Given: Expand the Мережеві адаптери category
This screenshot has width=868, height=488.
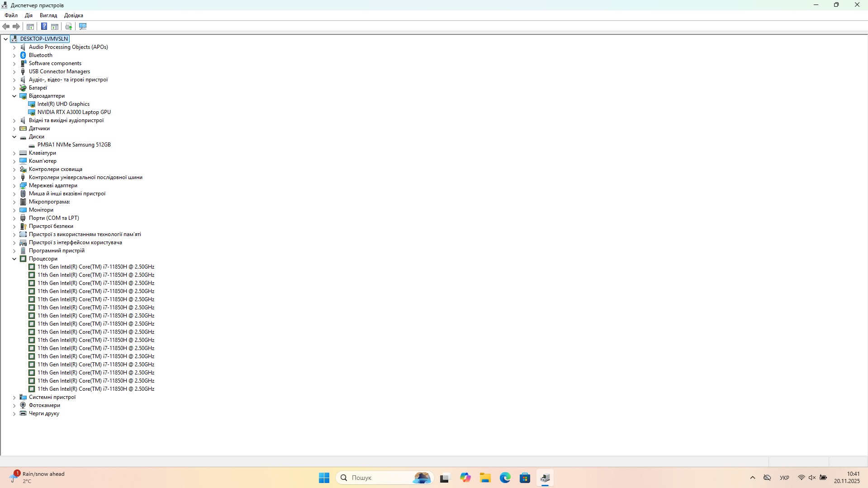Looking at the screenshot, I should [x=14, y=185].
